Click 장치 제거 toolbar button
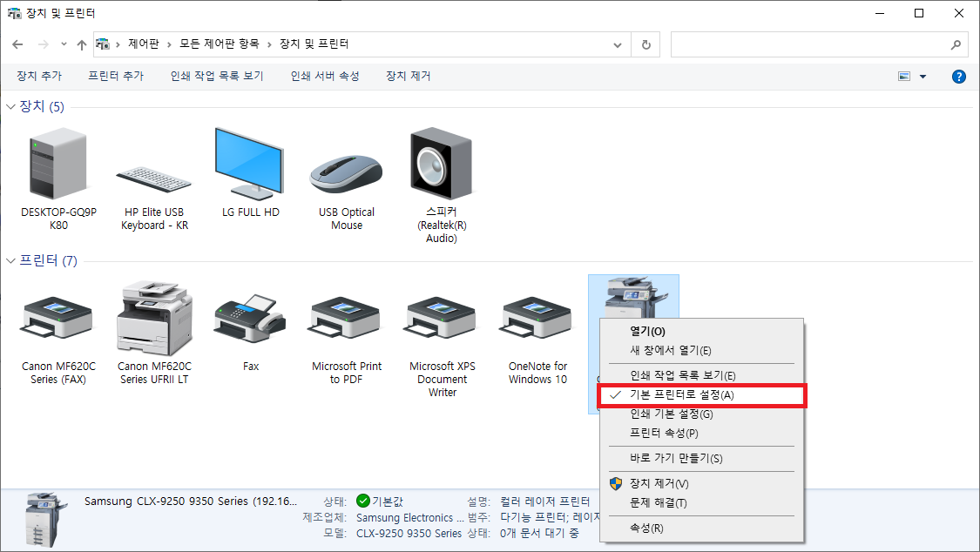Viewport: 980px width, 552px height. coord(409,76)
